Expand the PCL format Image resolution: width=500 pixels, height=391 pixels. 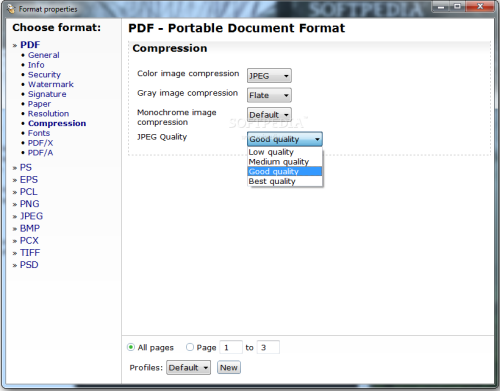28,192
